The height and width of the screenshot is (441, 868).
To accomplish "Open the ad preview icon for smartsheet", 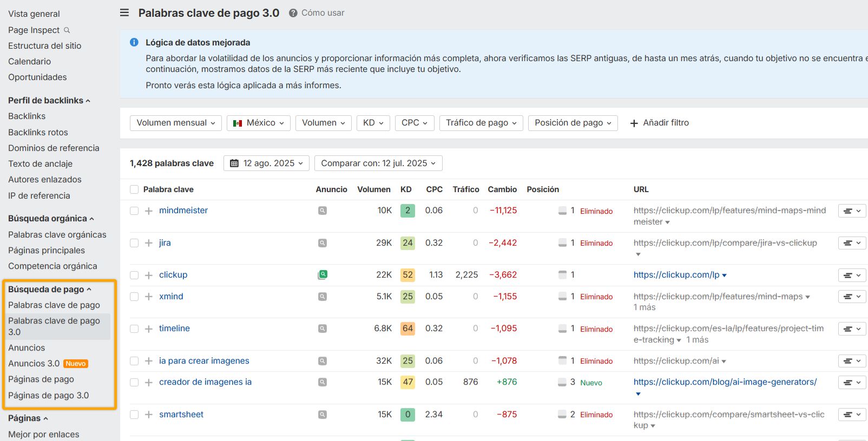I will point(323,414).
